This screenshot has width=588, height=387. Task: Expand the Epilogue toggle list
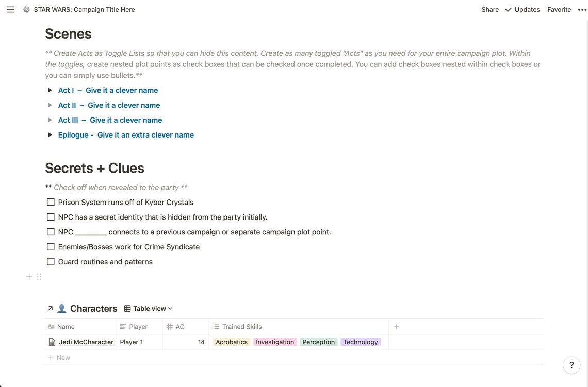(50, 135)
